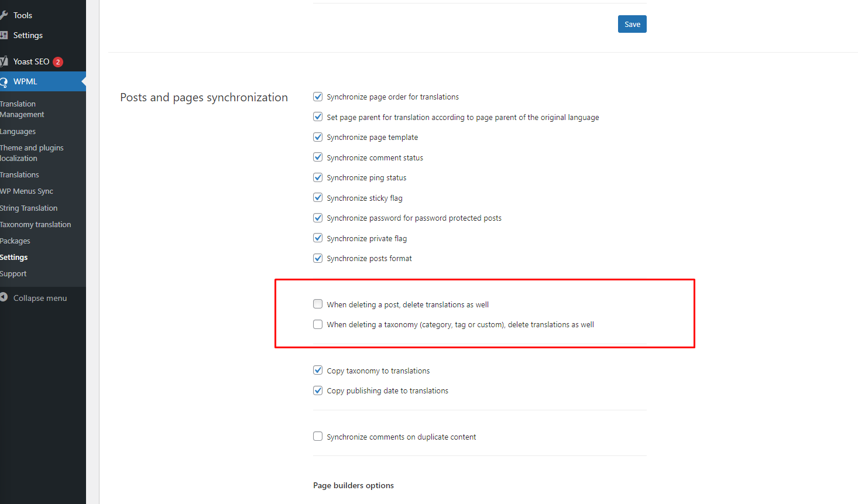Enable deleting taxonomy translations as well
This screenshot has height=504, width=858.
click(x=318, y=324)
